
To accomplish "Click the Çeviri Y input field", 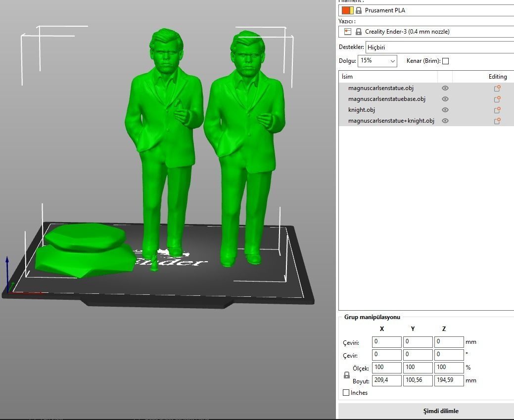I will click(418, 342).
